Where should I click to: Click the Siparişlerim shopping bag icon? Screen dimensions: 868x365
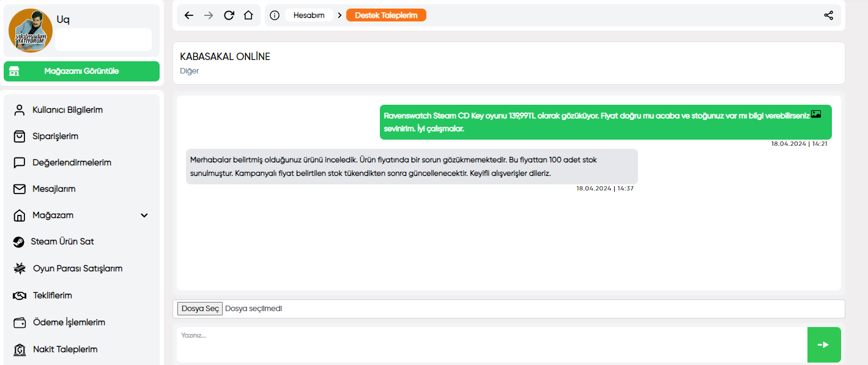click(x=20, y=137)
